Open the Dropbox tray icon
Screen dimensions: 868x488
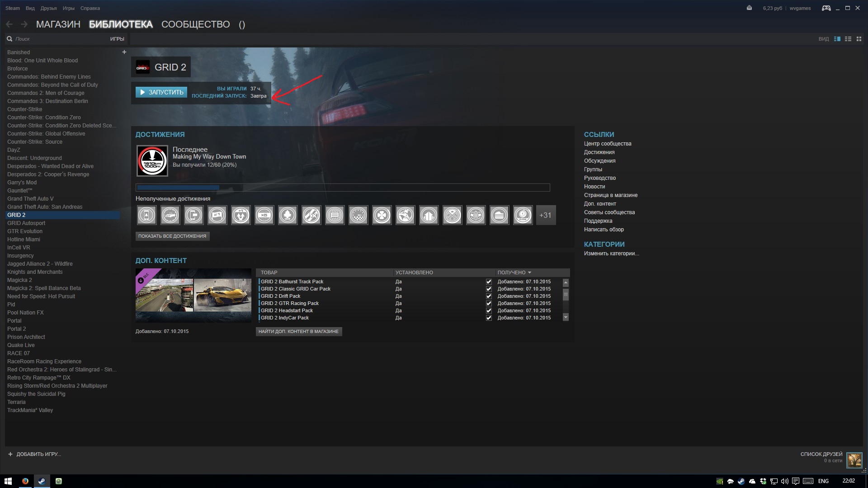point(763,481)
